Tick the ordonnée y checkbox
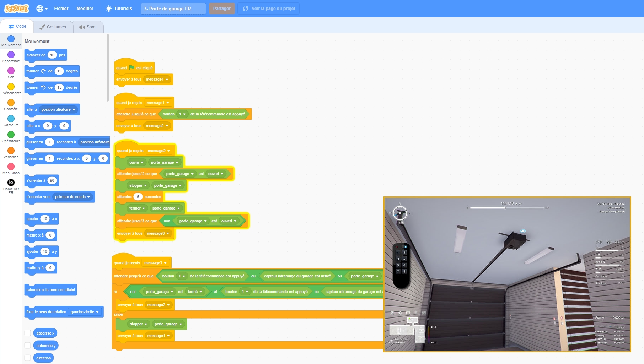Image resolution: width=644 pixels, height=364 pixels. 28,346
